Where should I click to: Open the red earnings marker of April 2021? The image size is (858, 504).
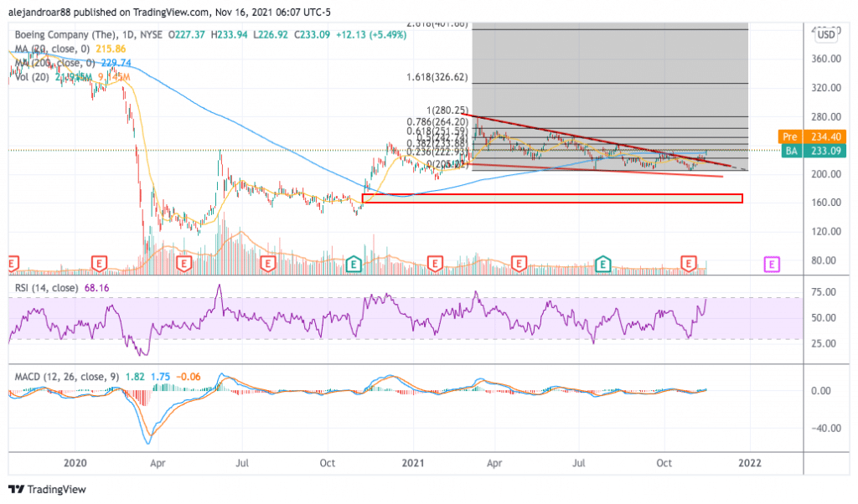click(x=519, y=265)
